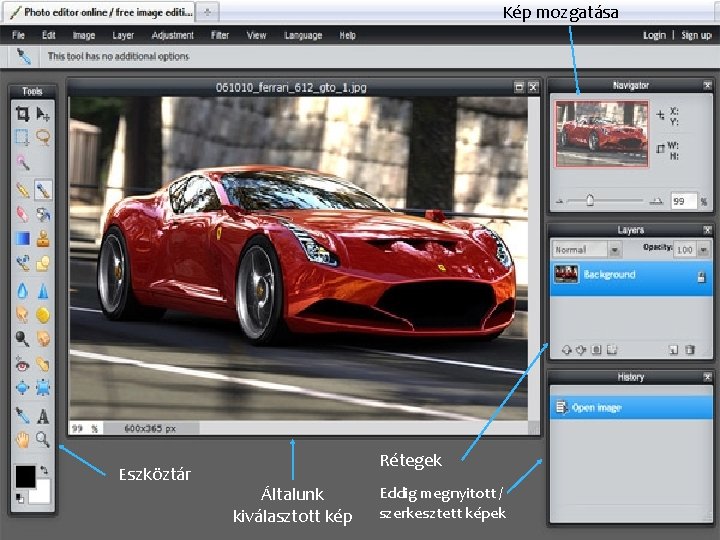Open the View menu
The width and height of the screenshot is (720, 540).
point(256,35)
